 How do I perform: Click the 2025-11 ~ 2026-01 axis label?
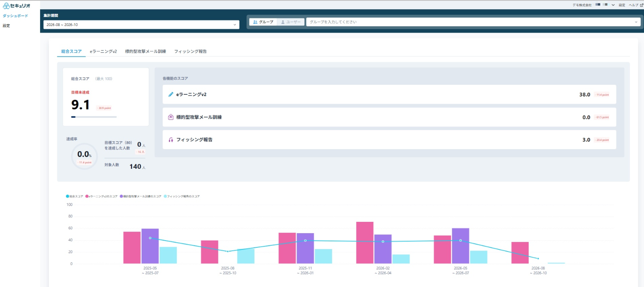tap(305, 270)
